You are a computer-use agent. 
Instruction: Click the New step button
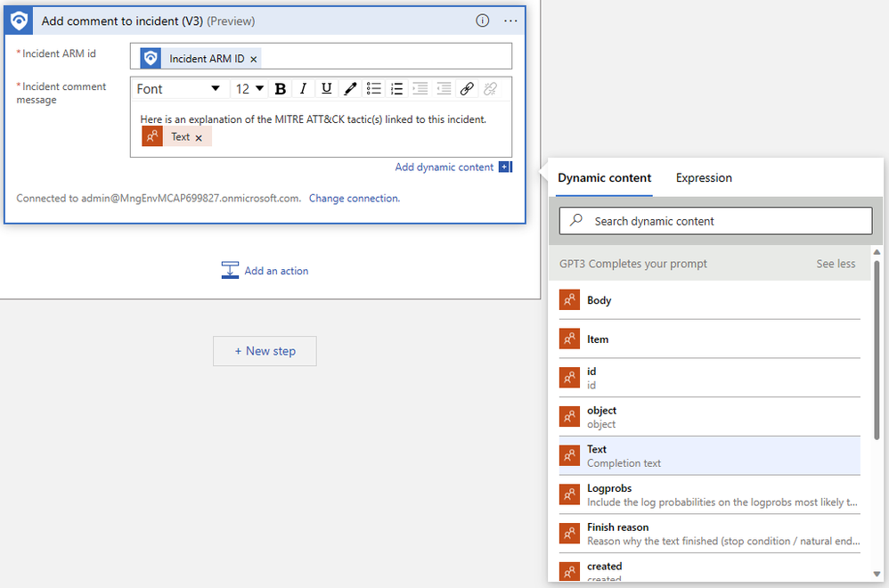(265, 351)
